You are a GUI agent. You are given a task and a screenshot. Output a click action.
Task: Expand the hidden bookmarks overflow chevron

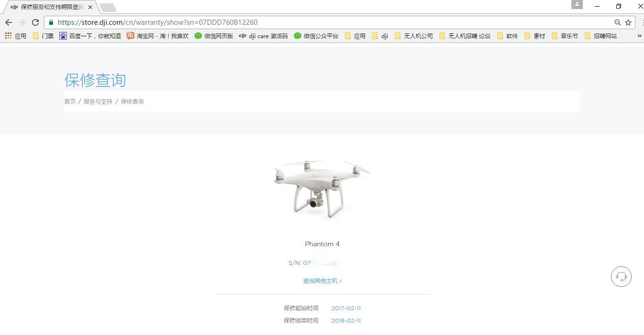click(639, 36)
